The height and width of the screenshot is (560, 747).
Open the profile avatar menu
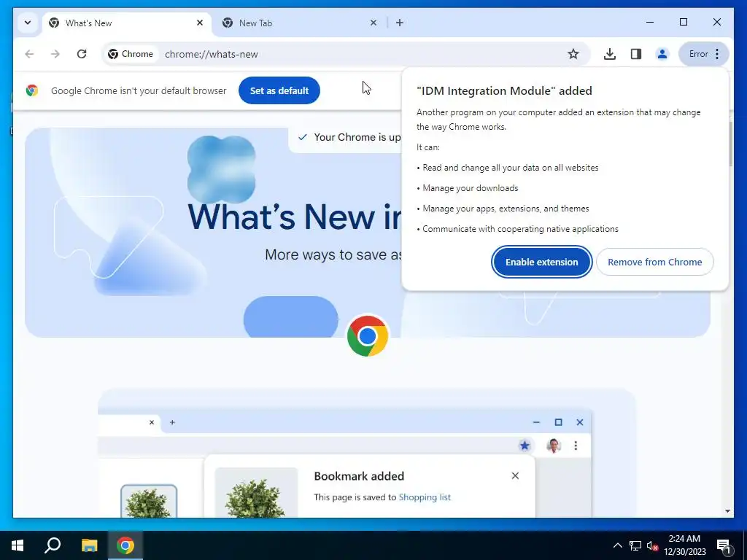tap(662, 54)
